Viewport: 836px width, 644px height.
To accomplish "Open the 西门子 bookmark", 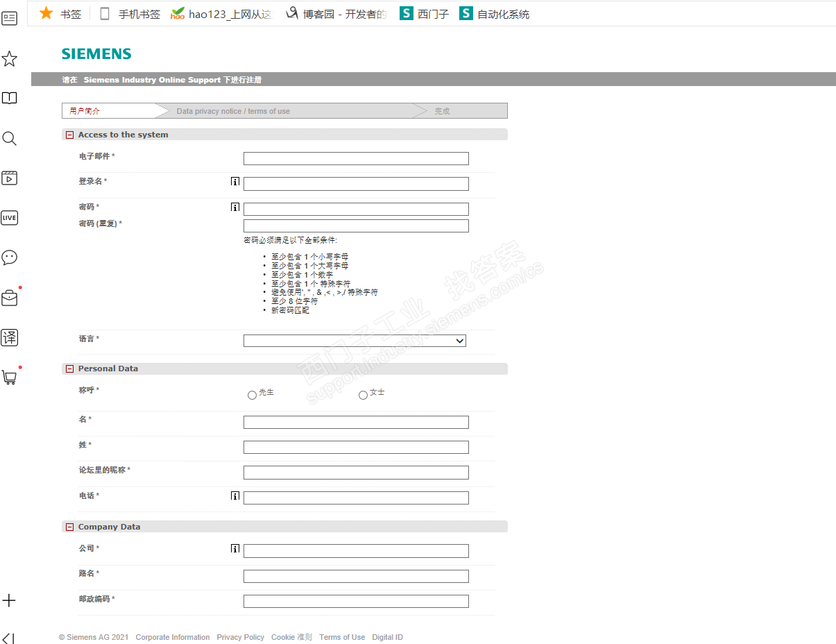I will point(424,14).
